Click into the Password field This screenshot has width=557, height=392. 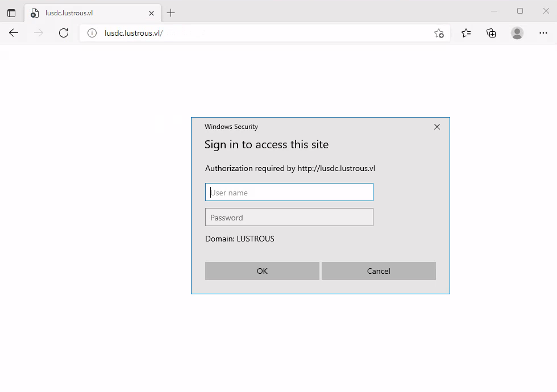[x=289, y=217]
